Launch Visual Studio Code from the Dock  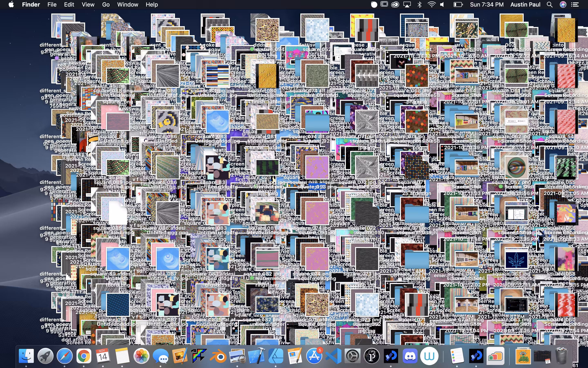coord(333,356)
